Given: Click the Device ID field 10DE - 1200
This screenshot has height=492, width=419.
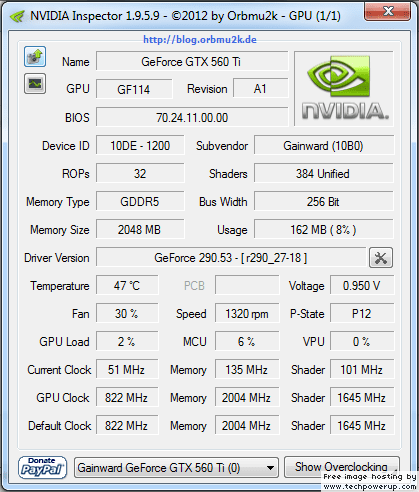Looking at the screenshot, I should pos(140,145).
